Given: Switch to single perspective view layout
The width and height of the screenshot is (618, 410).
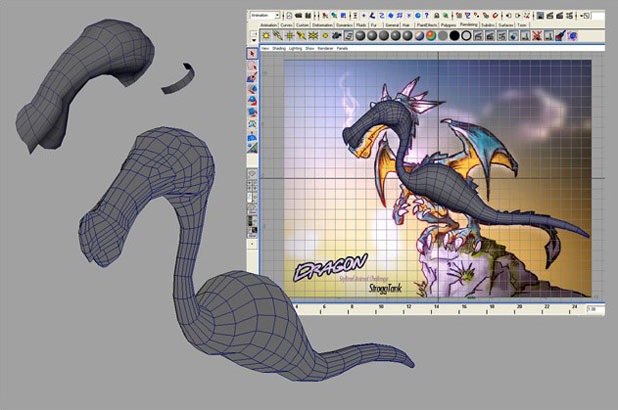Looking at the screenshot, I should tap(252, 173).
